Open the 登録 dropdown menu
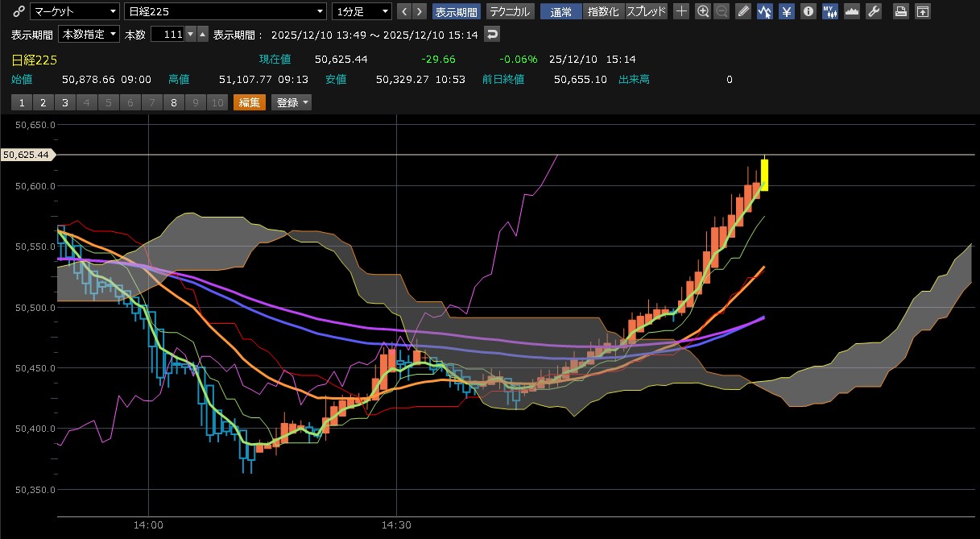 pos(292,102)
